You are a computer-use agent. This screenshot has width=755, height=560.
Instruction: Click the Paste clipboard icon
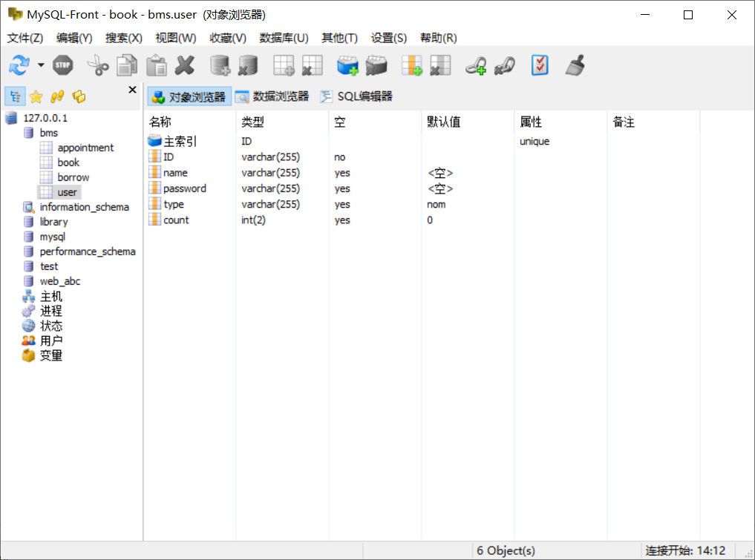tap(157, 65)
